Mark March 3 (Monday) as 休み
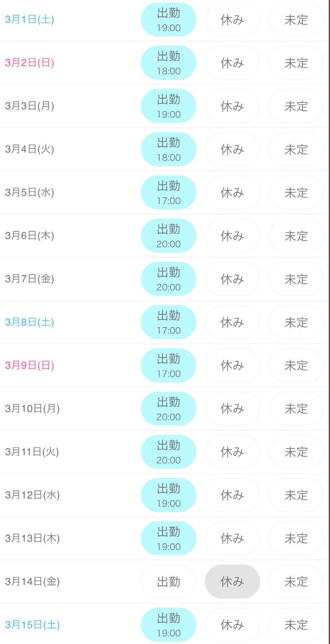The width and height of the screenshot is (330, 644). (x=232, y=106)
